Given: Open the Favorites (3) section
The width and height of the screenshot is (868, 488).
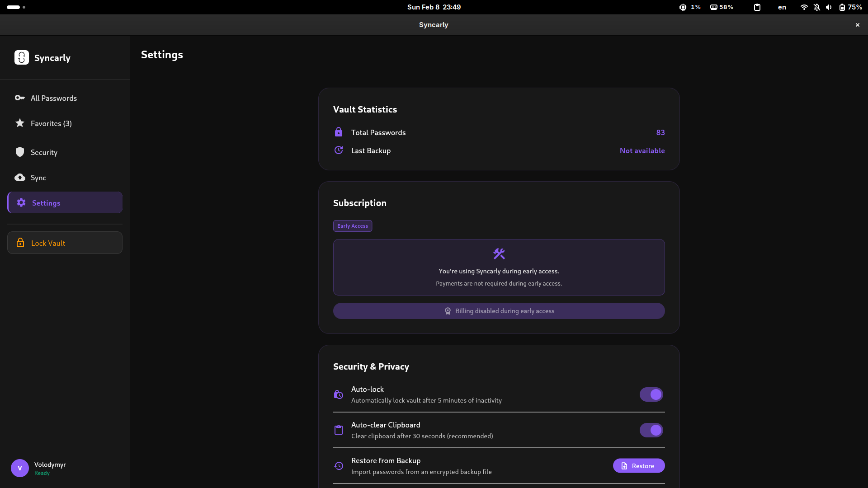Looking at the screenshot, I should 51,123.
